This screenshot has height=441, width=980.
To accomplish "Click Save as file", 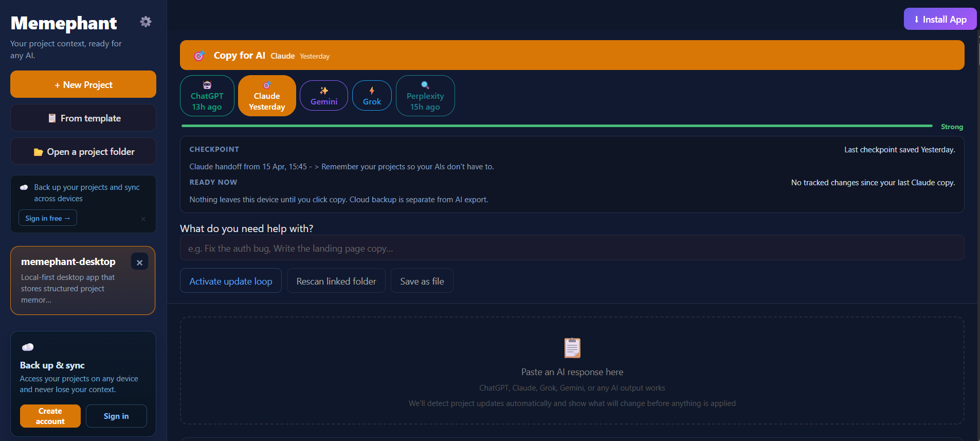I will coord(422,281).
